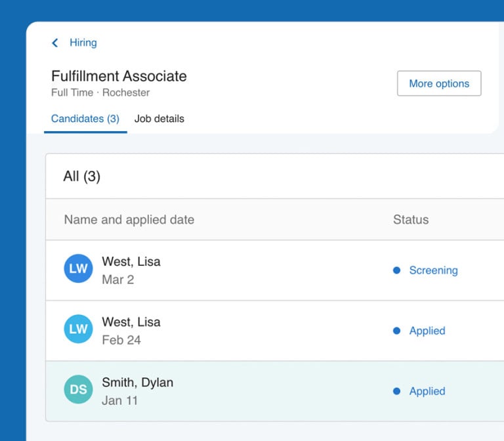The height and width of the screenshot is (441, 504).
Task: Click the Mar 2 applied date
Action: (118, 280)
